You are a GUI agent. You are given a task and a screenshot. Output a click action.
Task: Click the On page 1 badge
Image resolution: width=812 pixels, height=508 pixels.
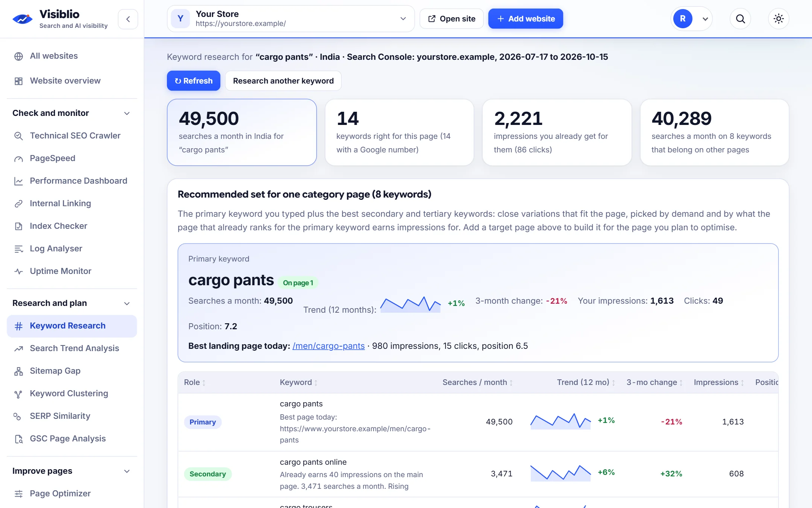pos(298,283)
